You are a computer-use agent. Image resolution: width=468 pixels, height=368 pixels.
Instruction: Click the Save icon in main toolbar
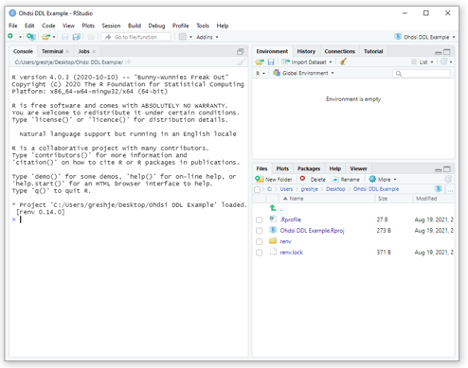pos(65,37)
